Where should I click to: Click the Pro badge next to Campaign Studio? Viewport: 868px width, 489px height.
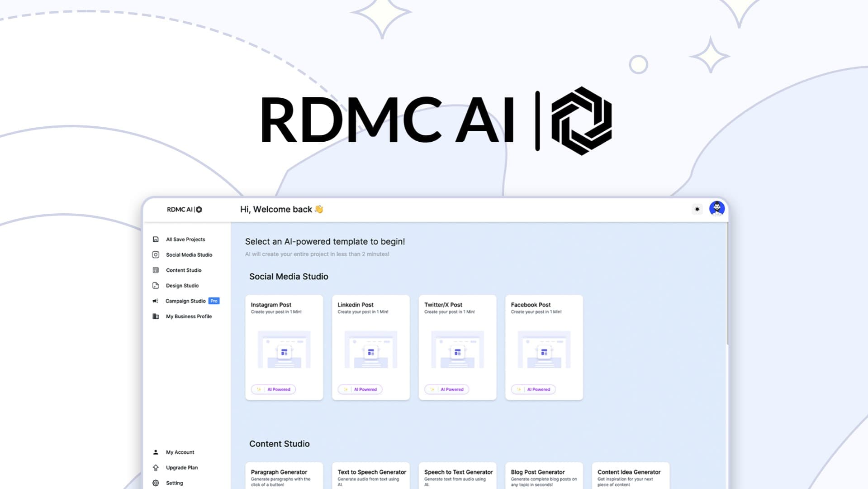pyautogui.click(x=213, y=301)
